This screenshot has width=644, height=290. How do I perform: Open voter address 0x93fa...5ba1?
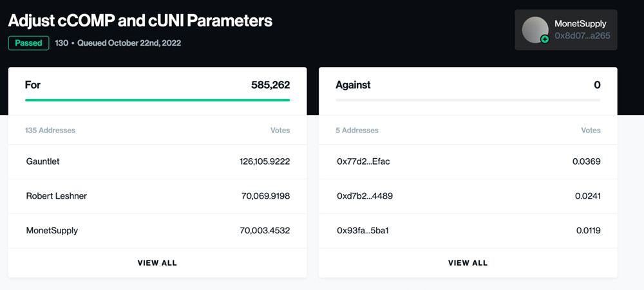click(x=363, y=230)
